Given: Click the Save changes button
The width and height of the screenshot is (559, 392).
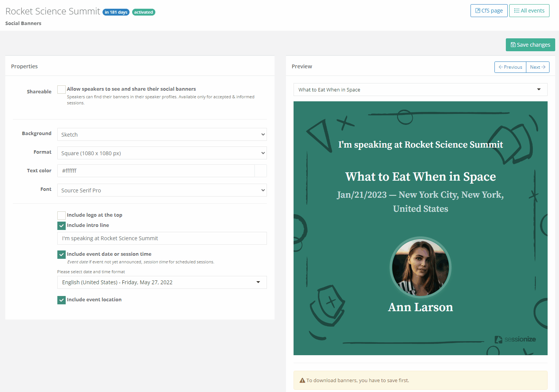Looking at the screenshot, I should [x=530, y=45].
